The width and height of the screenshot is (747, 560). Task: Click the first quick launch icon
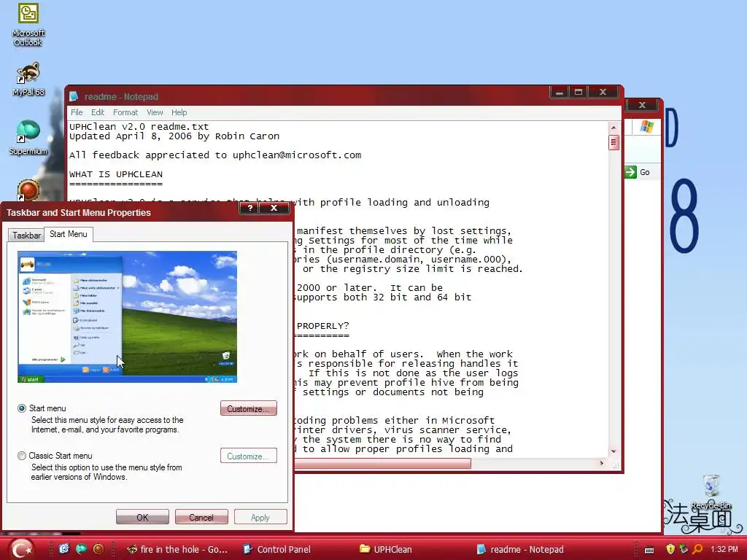64,549
